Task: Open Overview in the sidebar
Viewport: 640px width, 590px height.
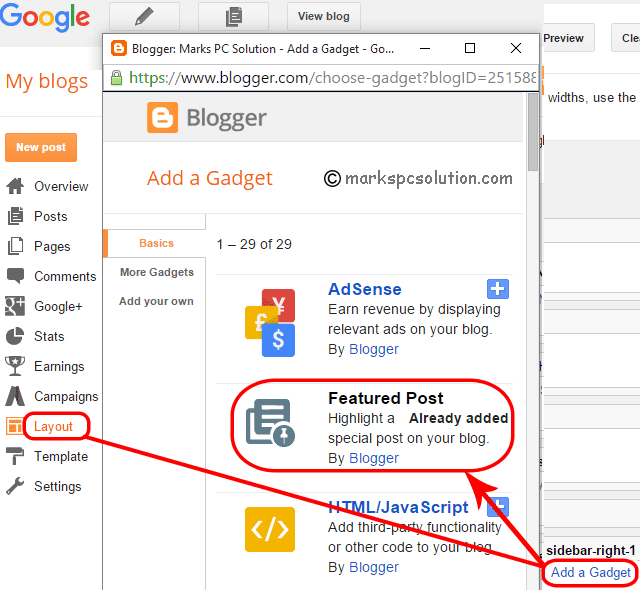Action: 61,186
